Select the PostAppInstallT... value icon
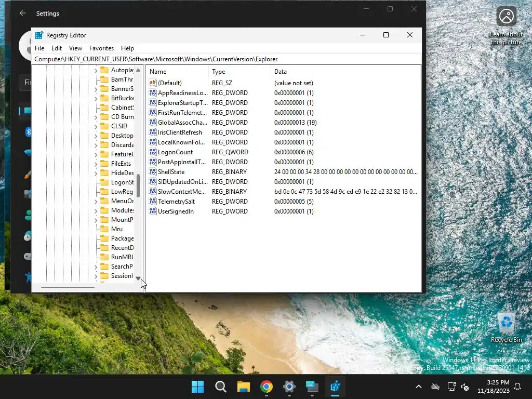 (x=153, y=162)
